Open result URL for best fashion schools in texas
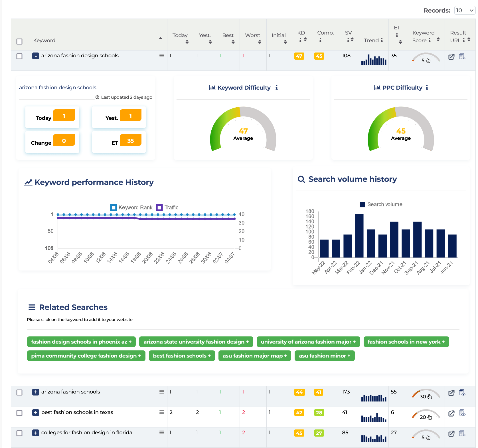The width and height of the screenshot is (478, 448). pyautogui.click(x=451, y=413)
